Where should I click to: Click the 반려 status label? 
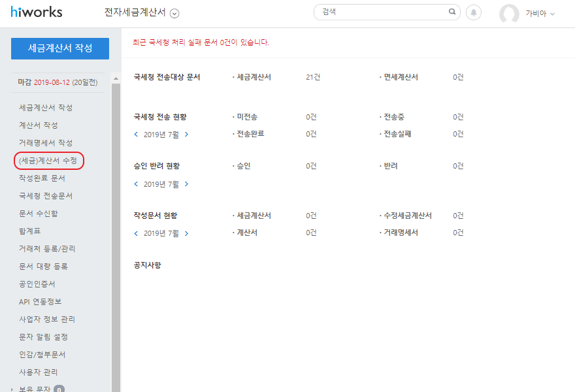pyautogui.click(x=391, y=166)
